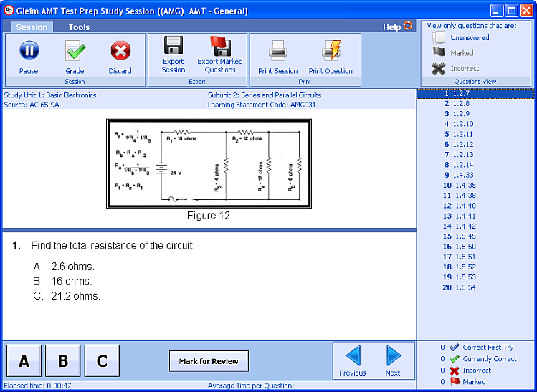The image size is (537, 392).
Task: Print the session using the printer icon
Action: click(277, 52)
